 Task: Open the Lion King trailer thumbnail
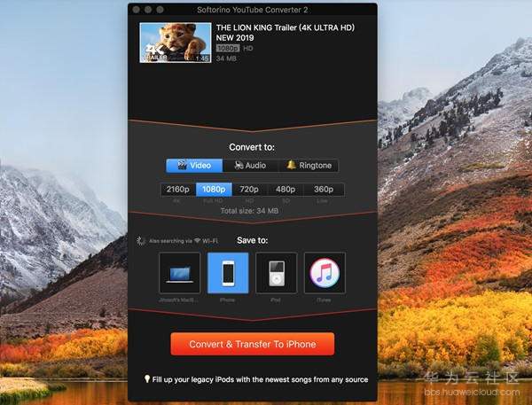coord(176,43)
